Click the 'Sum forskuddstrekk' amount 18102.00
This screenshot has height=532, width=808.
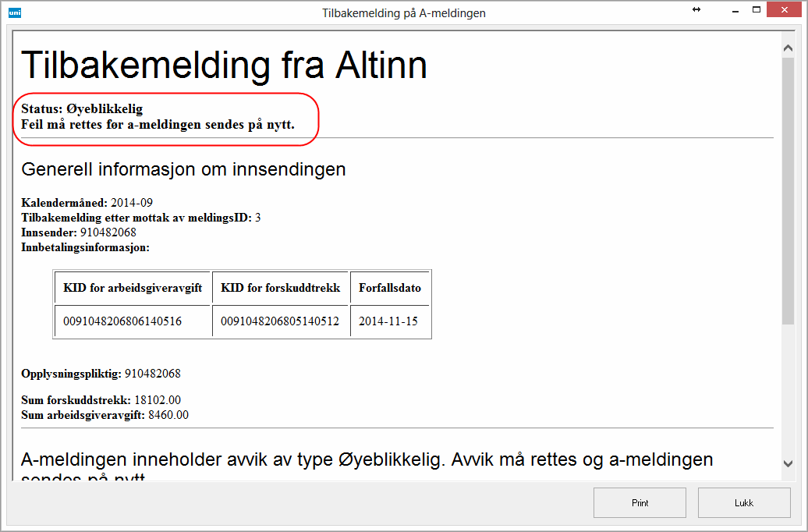pos(158,400)
